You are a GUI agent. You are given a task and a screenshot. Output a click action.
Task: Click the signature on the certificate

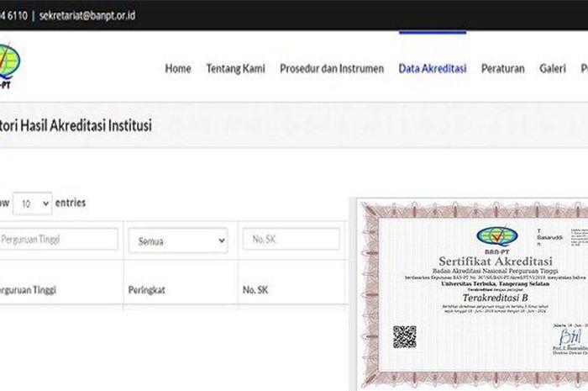(x=570, y=336)
